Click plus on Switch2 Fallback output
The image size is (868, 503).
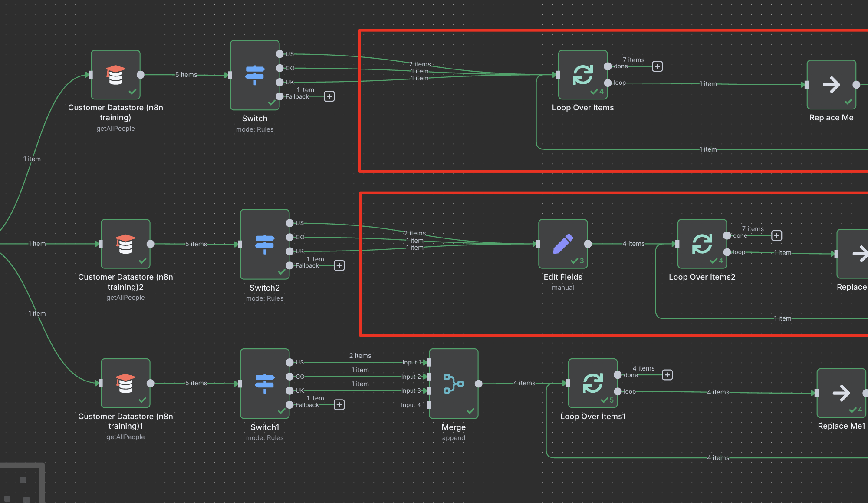339,265
